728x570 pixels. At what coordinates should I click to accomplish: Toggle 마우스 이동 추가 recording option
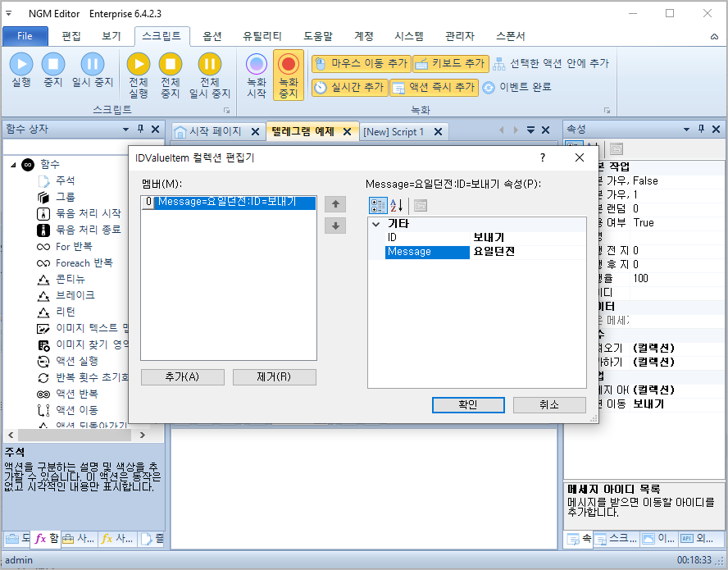point(361,63)
